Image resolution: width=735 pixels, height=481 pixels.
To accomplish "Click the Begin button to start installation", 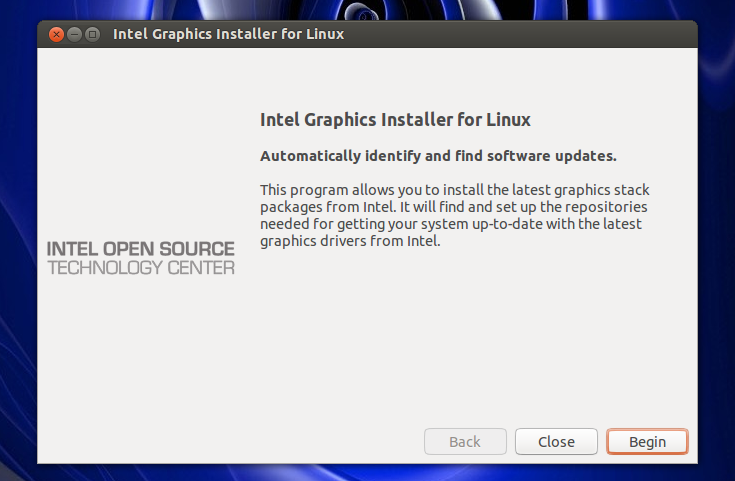I will (x=647, y=442).
